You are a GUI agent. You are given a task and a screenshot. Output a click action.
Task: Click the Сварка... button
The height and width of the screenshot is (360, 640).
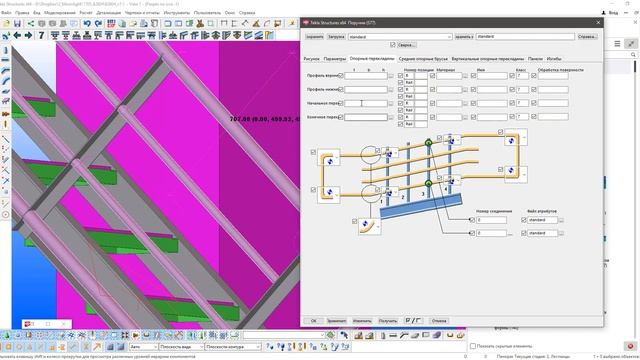coord(407,45)
